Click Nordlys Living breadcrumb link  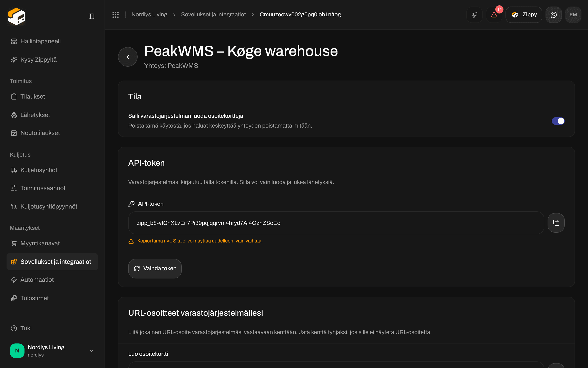point(149,15)
